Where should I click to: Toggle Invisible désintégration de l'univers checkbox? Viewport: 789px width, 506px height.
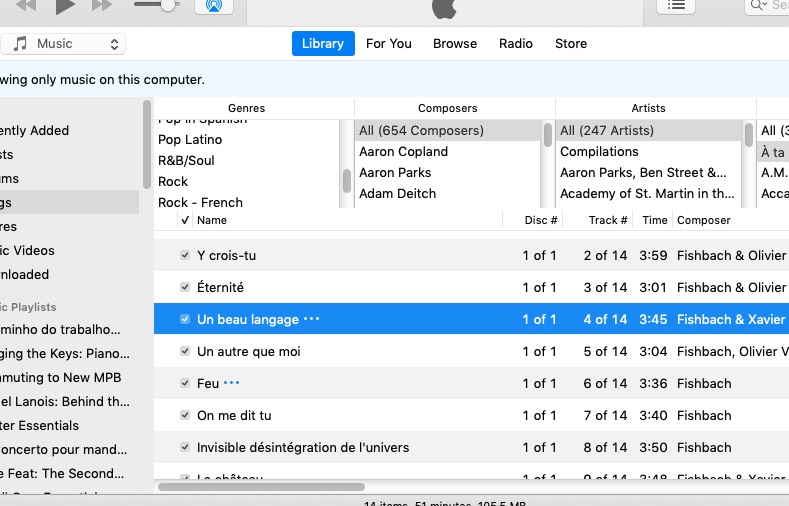click(185, 447)
